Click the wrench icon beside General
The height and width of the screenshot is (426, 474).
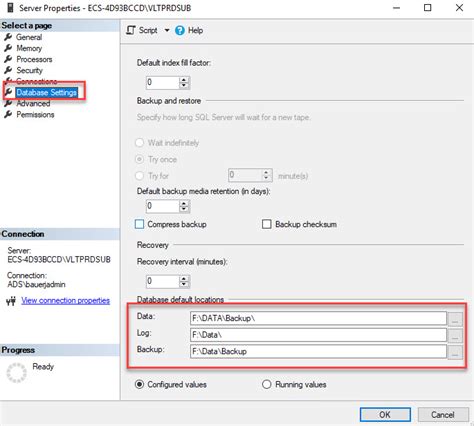click(8, 37)
